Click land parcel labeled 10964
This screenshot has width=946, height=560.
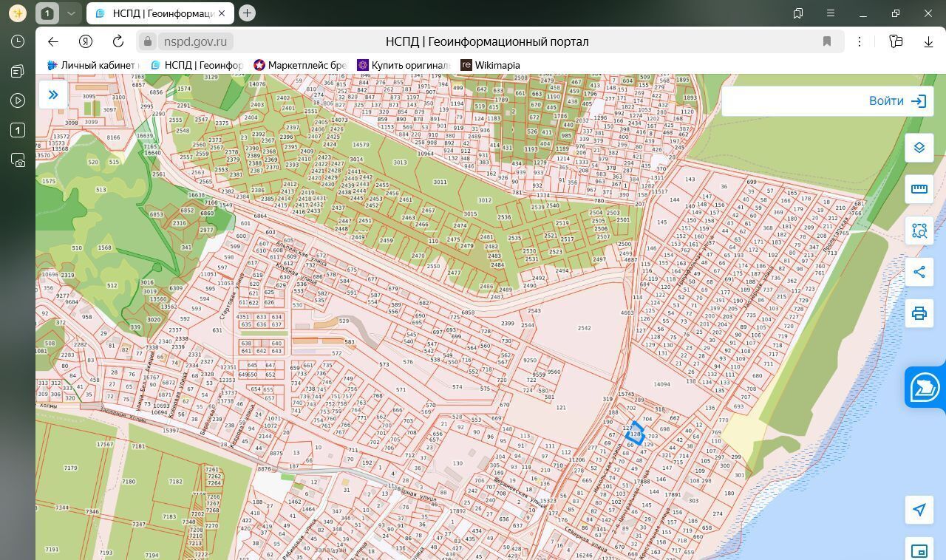426,154
